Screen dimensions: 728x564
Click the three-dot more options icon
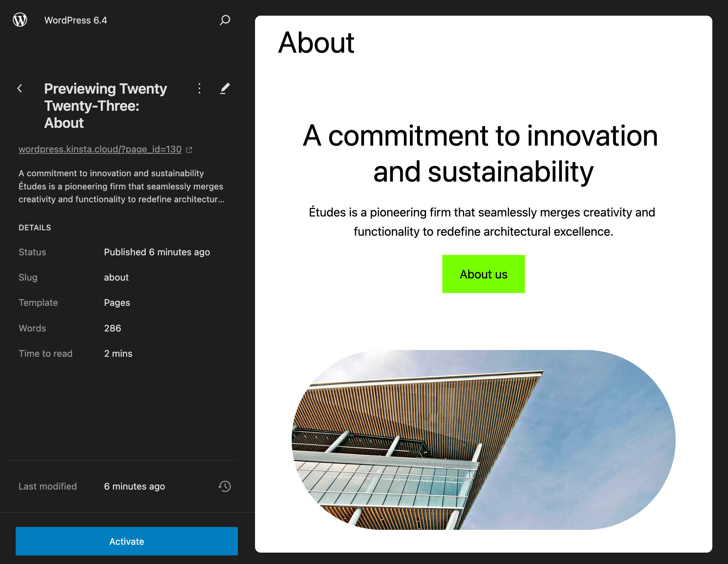[x=199, y=87]
